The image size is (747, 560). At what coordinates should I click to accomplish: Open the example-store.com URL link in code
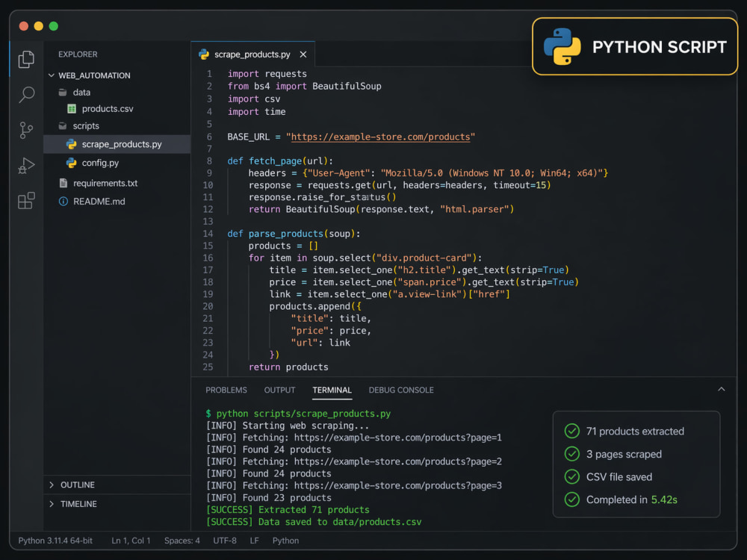point(381,137)
